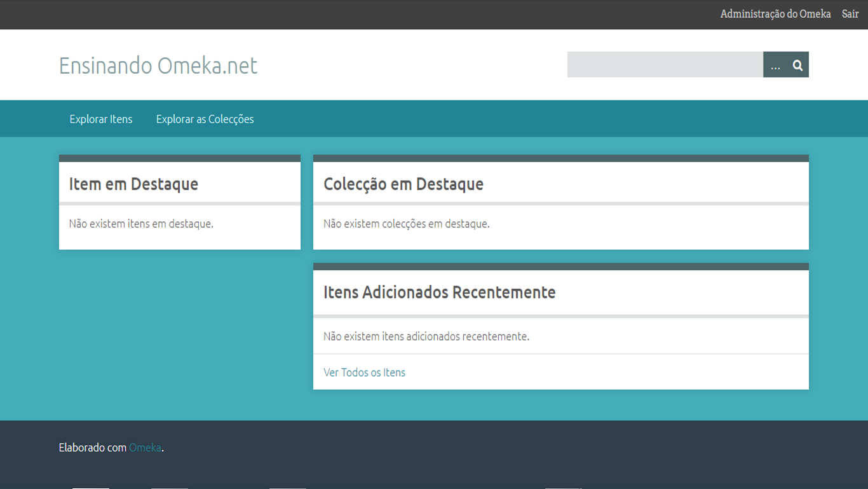
Task: Select Explorar Itens in the navigation bar
Action: click(x=101, y=119)
